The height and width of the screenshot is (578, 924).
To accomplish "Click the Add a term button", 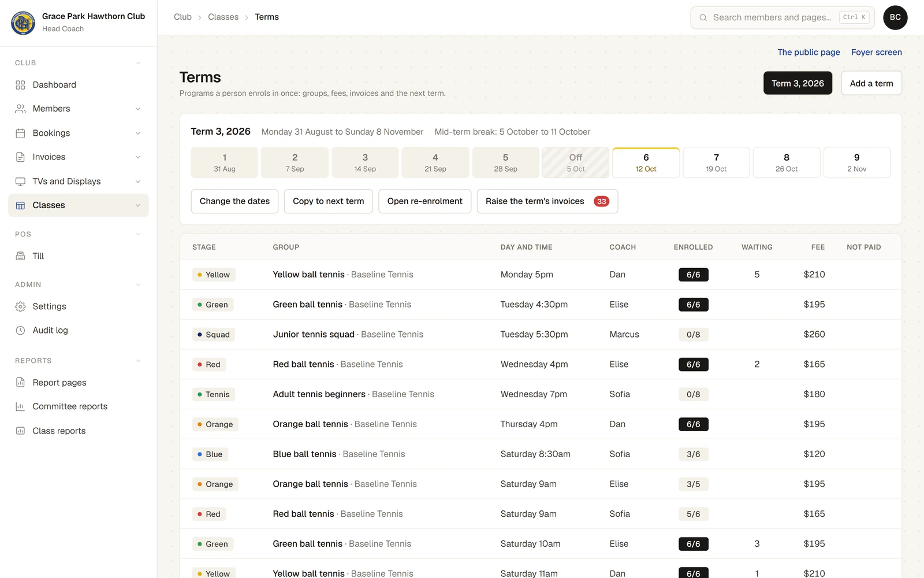I will click(x=871, y=83).
